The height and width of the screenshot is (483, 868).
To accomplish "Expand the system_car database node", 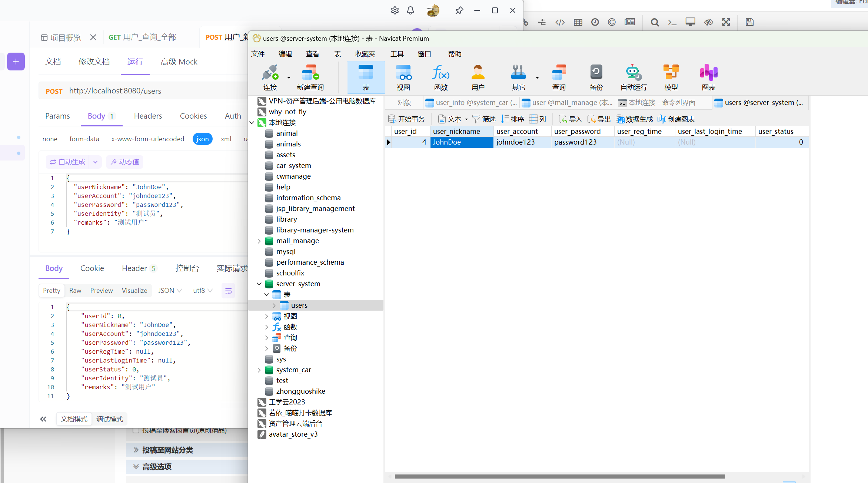I will pyautogui.click(x=259, y=370).
